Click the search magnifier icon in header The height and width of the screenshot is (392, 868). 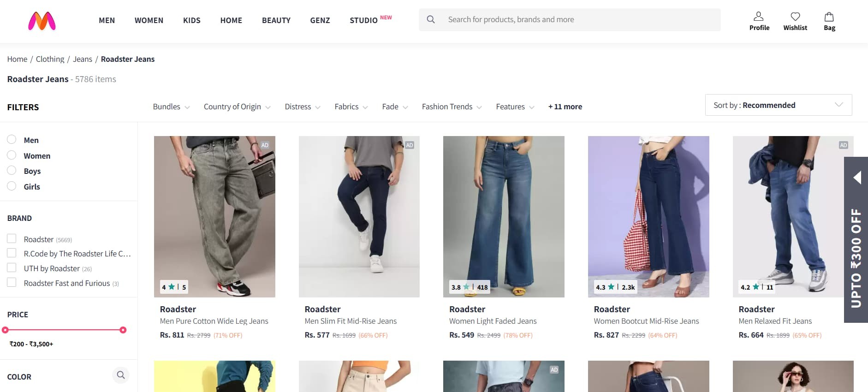pyautogui.click(x=431, y=19)
